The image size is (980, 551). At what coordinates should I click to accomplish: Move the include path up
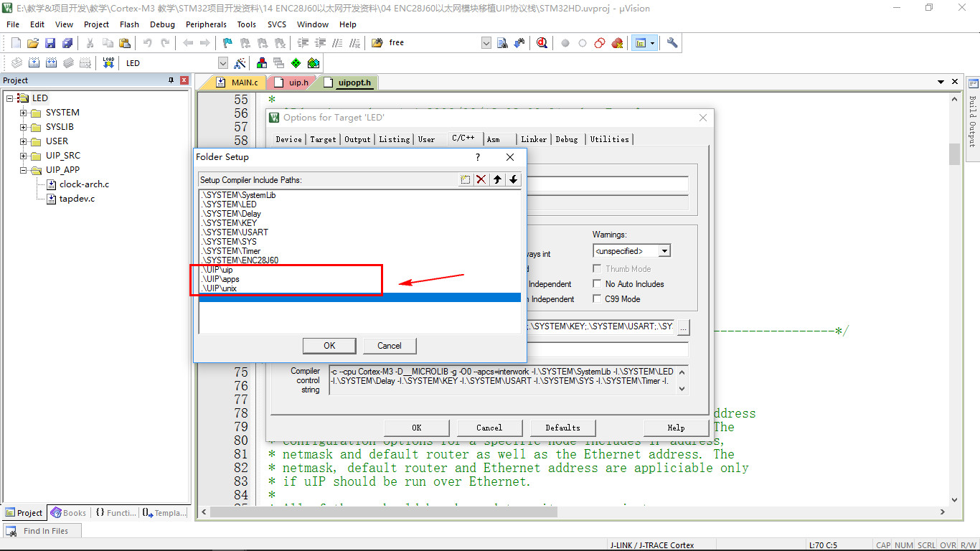(x=497, y=179)
